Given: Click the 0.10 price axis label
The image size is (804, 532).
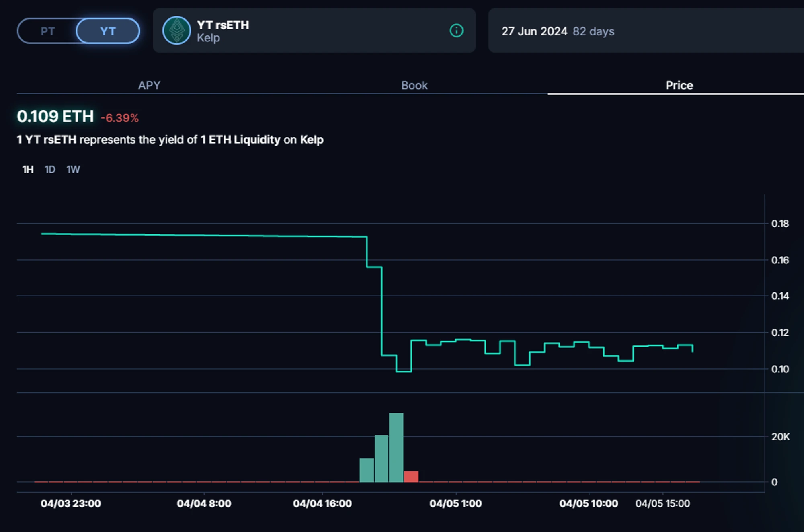Looking at the screenshot, I should (780, 369).
